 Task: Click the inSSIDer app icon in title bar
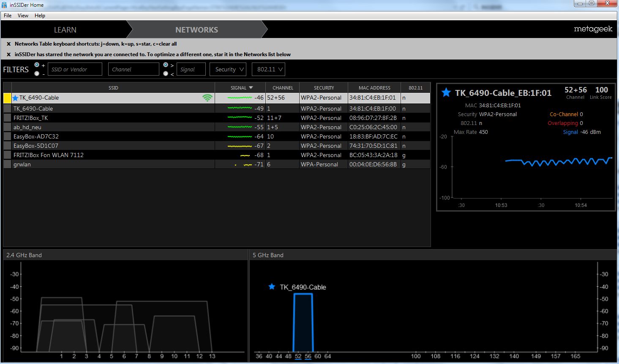[5, 5]
